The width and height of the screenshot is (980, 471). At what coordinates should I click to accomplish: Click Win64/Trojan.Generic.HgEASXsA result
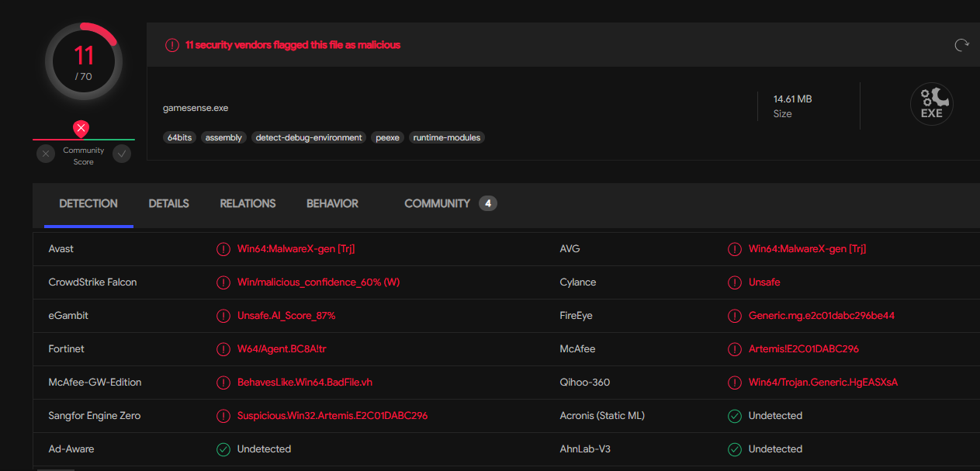point(823,383)
